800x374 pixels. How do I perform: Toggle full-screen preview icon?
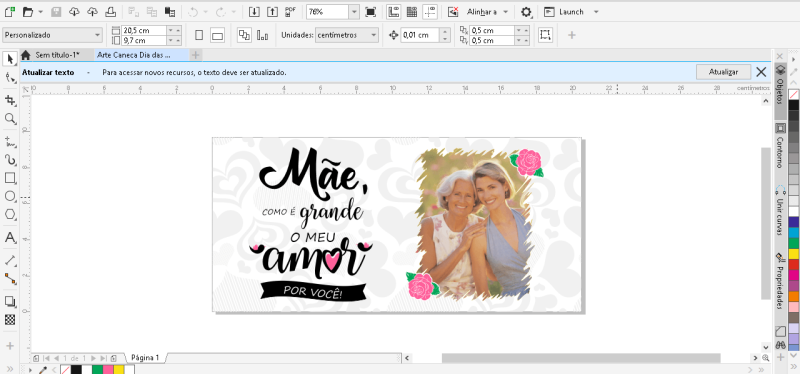[371, 11]
